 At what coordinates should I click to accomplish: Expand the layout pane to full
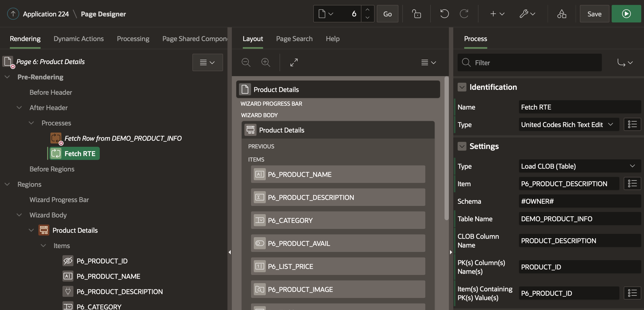(x=294, y=62)
